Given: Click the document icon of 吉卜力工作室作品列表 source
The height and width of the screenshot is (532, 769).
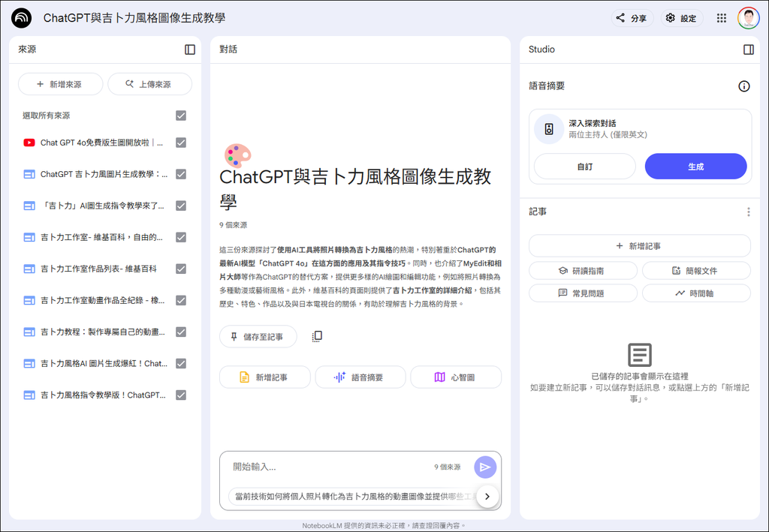Looking at the screenshot, I should click(29, 269).
